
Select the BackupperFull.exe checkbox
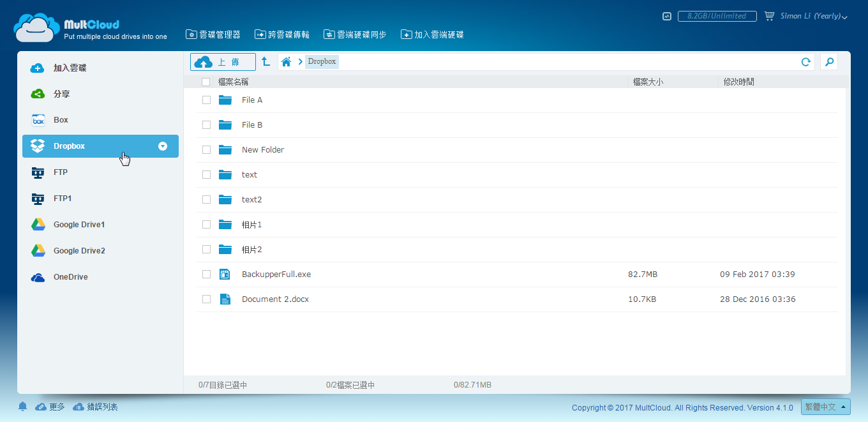pyautogui.click(x=206, y=275)
